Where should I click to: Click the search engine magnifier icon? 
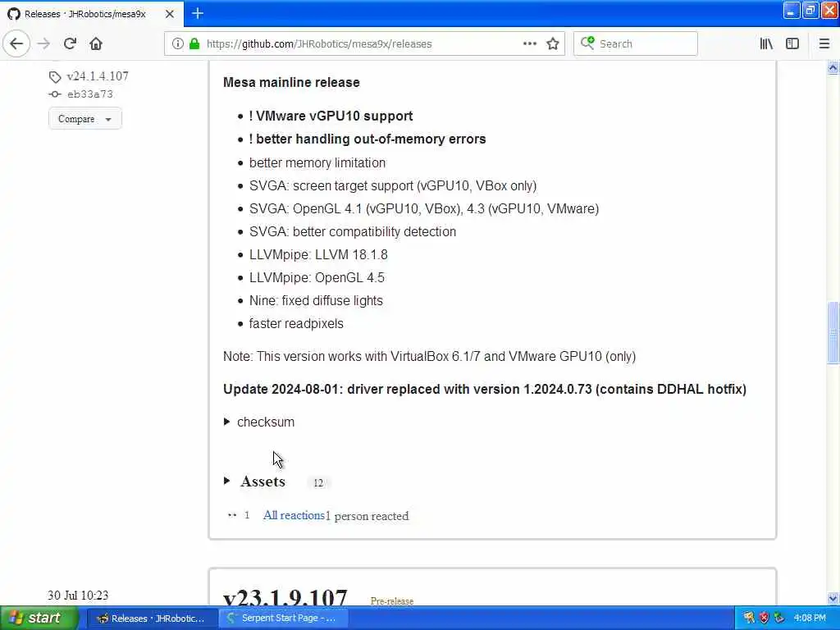pos(587,43)
